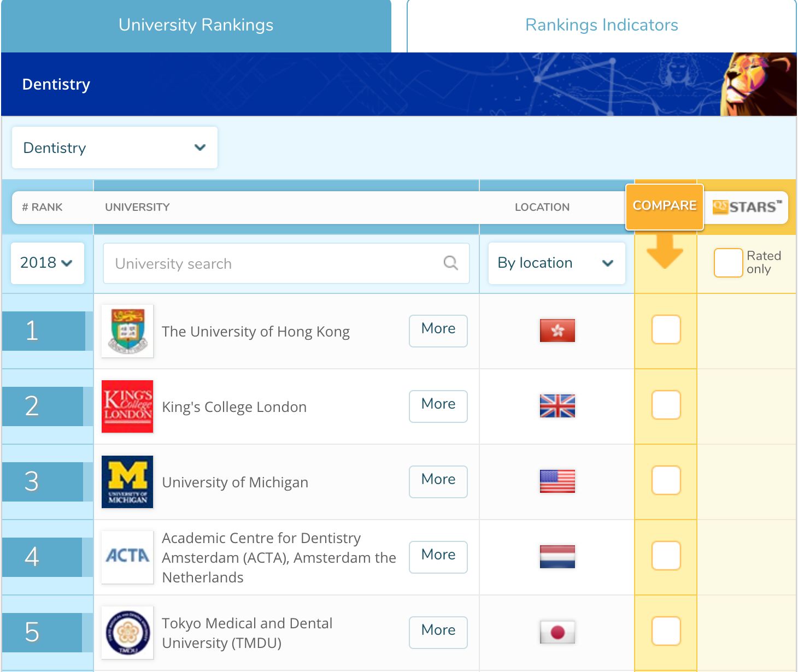Enable the Rated only checkbox
The image size is (798, 672).
pyautogui.click(x=728, y=263)
